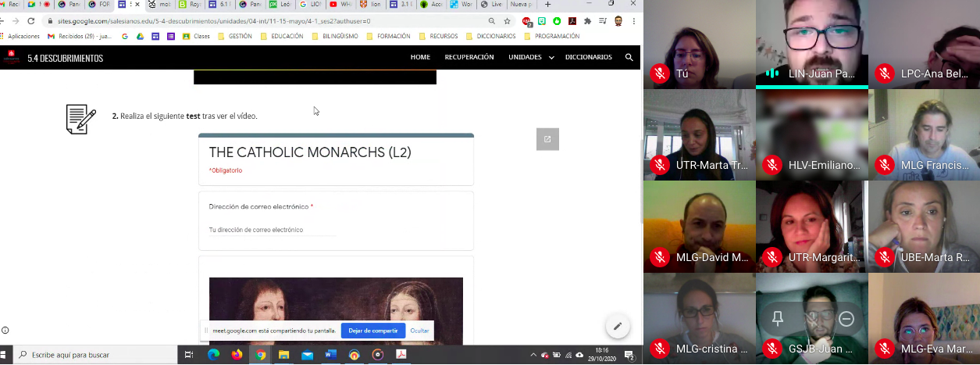Viewport: 980px width, 365px height.
Task: Click the page info circle icon
Action: [5, 330]
